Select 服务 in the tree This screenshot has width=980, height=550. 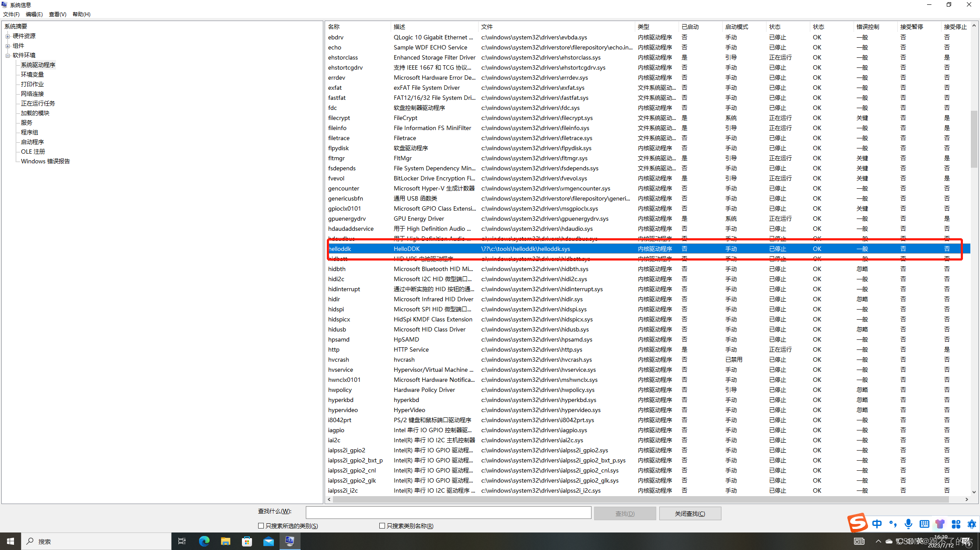(27, 123)
